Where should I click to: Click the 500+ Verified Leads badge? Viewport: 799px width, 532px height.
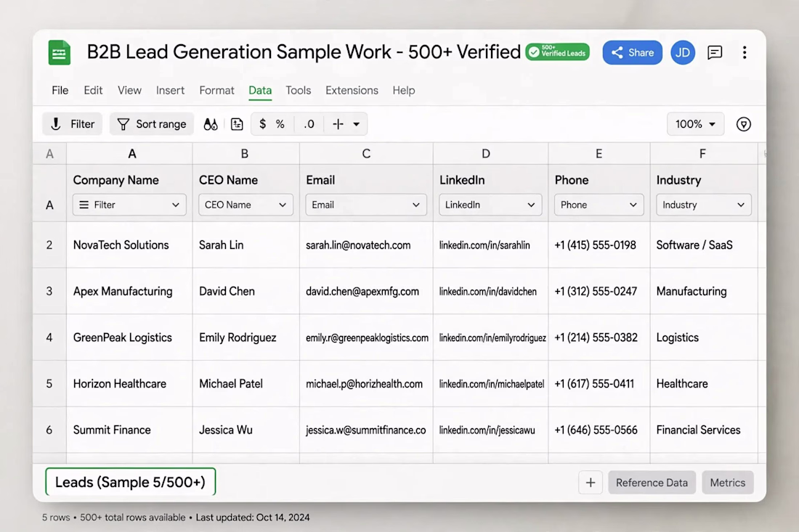click(557, 52)
